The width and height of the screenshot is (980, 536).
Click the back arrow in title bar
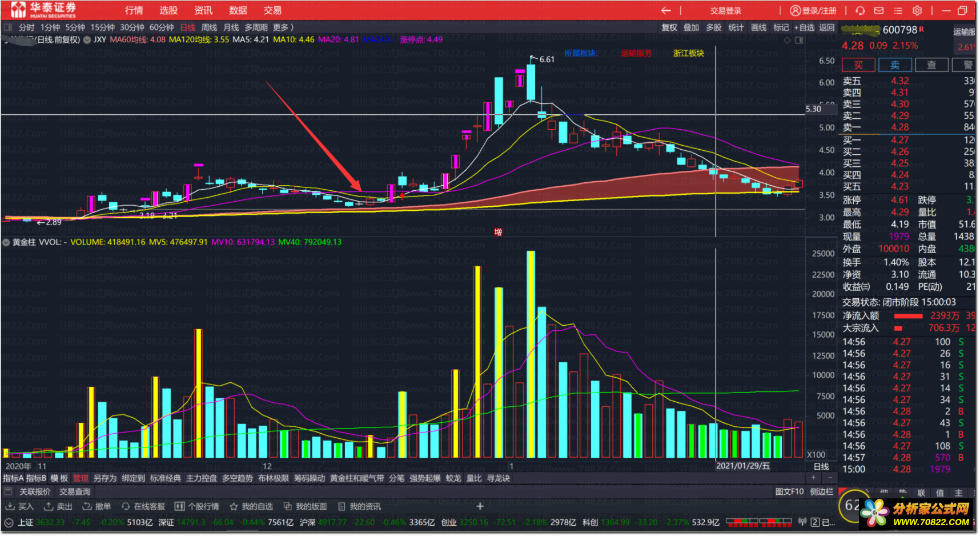pos(665,10)
